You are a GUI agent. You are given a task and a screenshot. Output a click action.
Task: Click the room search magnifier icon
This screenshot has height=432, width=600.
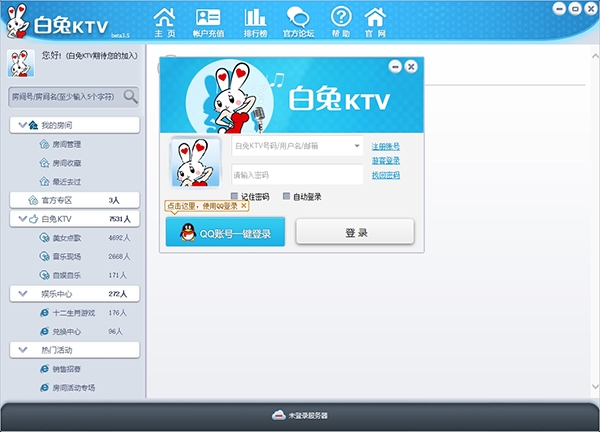130,97
